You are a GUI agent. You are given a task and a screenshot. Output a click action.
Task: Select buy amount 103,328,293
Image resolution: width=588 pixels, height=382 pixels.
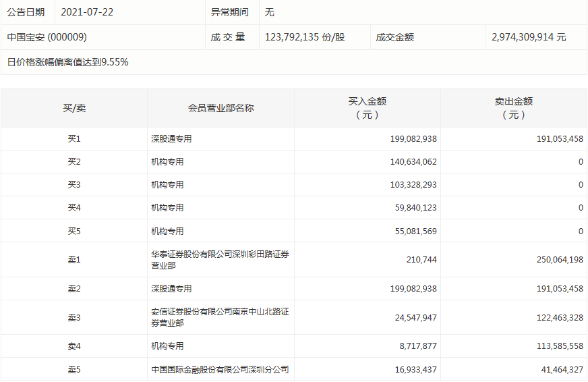coord(413,185)
